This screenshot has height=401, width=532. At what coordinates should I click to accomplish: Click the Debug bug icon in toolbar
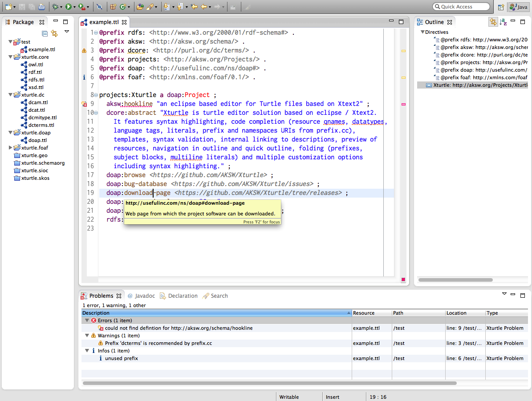click(55, 7)
